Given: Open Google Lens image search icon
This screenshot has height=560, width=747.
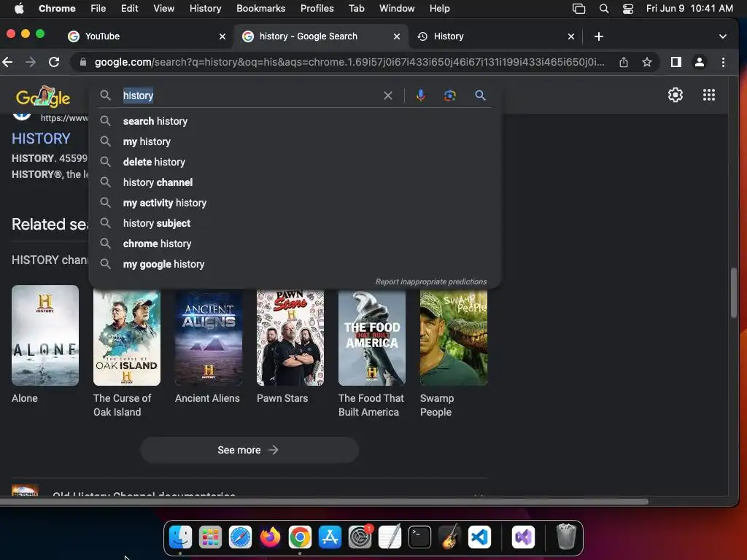Looking at the screenshot, I should point(449,96).
